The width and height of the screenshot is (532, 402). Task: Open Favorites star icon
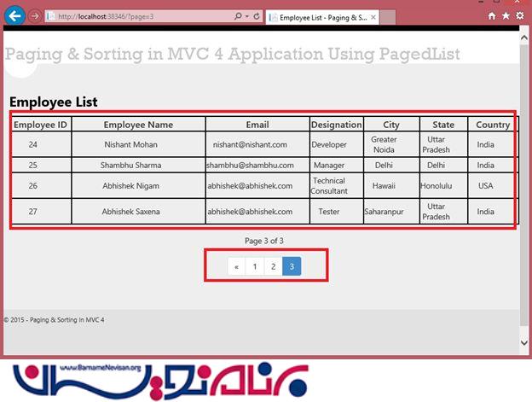pyautogui.click(x=506, y=15)
